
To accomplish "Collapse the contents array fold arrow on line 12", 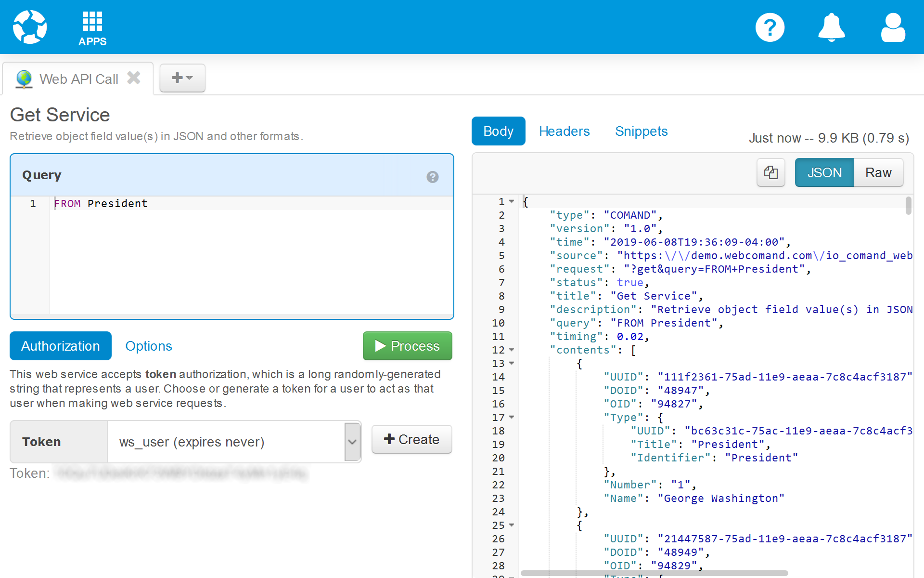I will pyautogui.click(x=512, y=350).
